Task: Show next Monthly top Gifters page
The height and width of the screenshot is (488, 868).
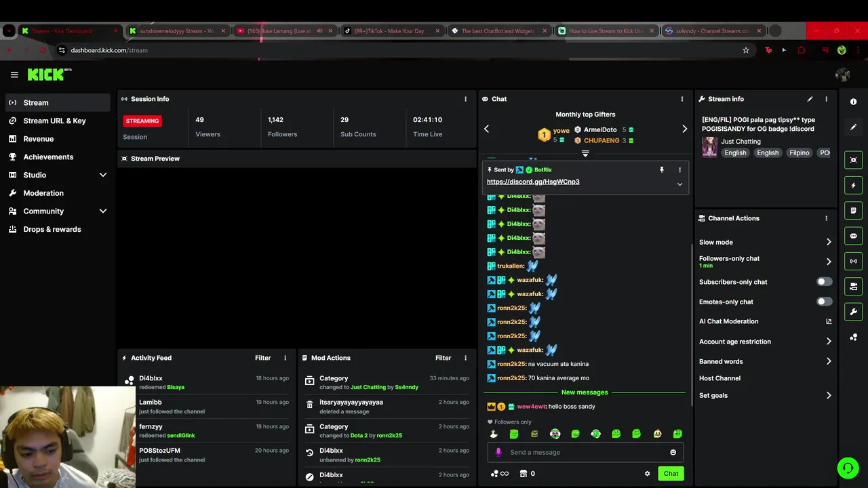Action: (684, 129)
